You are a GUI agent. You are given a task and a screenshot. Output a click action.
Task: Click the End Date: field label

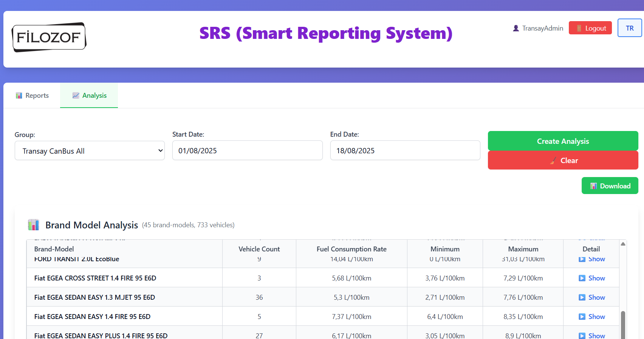(x=345, y=134)
